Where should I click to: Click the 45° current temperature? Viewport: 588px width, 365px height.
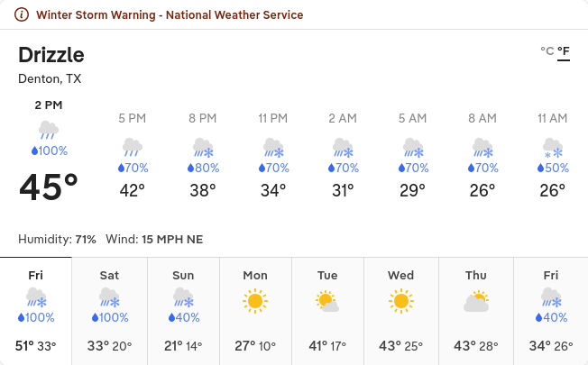(x=49, y=187)
